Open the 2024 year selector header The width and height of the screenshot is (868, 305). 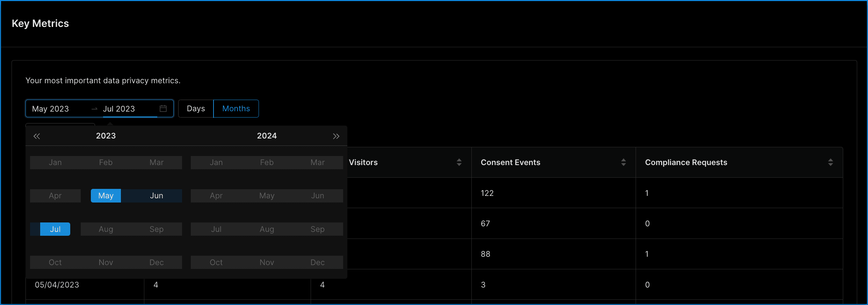[x=267, y=136]
